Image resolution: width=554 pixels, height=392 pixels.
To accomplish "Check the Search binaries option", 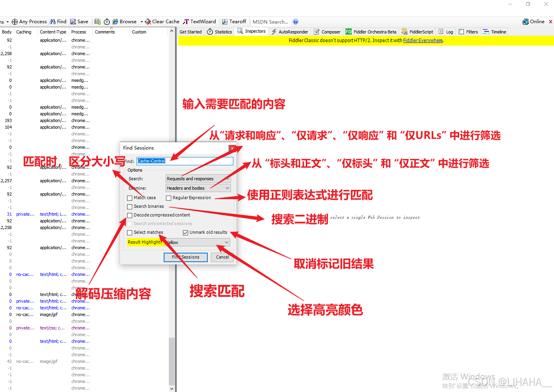I will pyautogui.click(x=130, y=207).
